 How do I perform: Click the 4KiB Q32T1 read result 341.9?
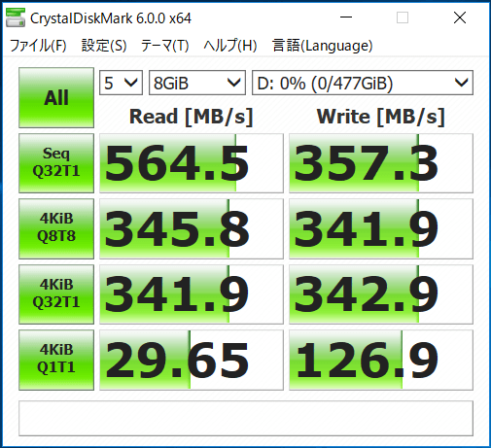coord(192,294)
